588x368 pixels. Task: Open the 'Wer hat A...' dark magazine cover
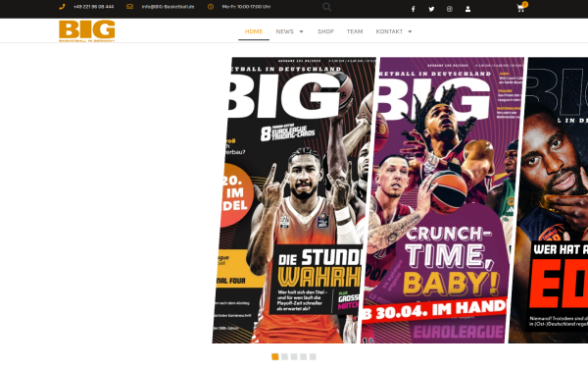(x=548, y=200)
